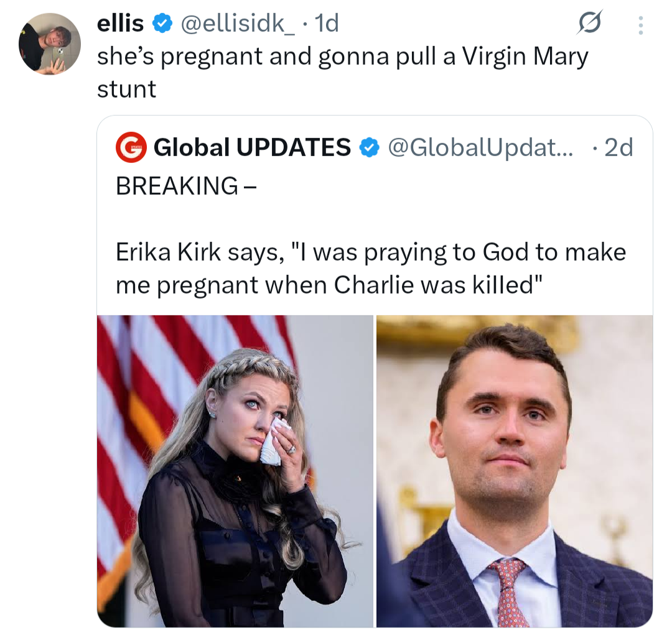672x635 pixels.
Task: Click the quoted text starting "Erika Kirk says"
Action: click(x=371, y=269)
